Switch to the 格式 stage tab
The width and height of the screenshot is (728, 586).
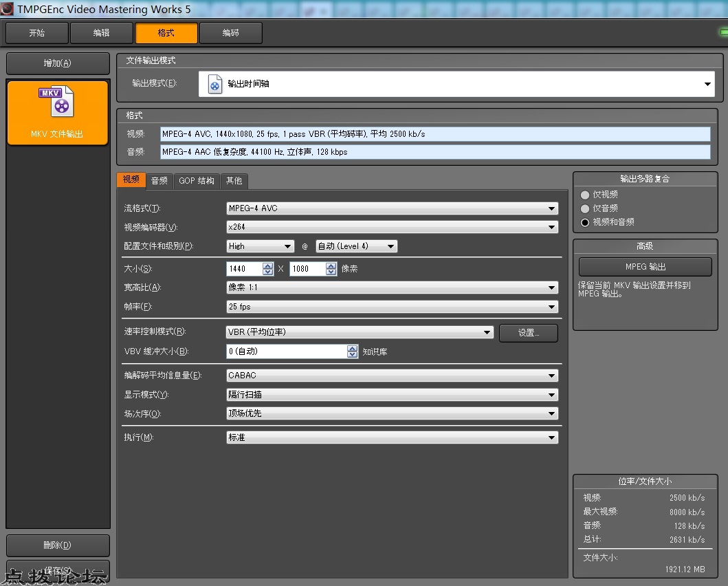coord(166,33)
